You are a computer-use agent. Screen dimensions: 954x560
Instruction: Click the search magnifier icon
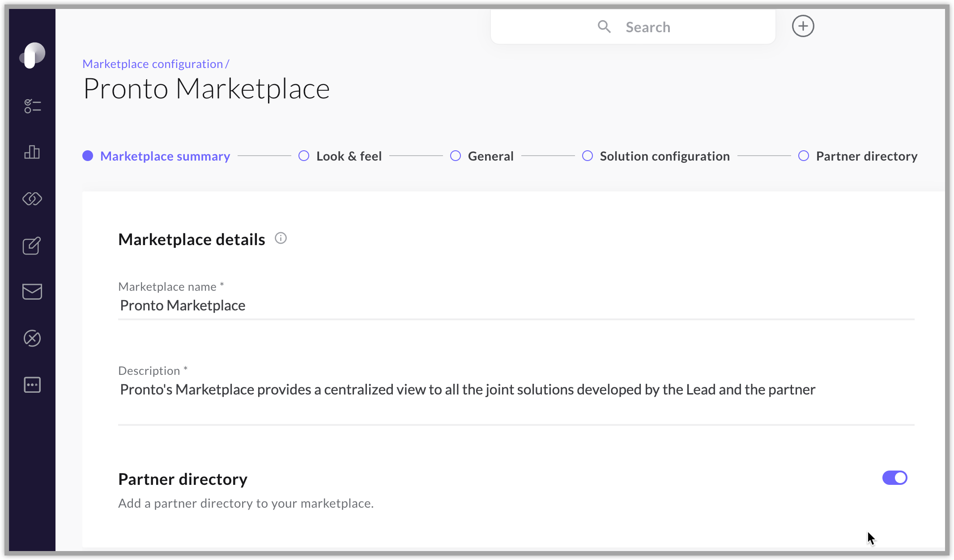coord(604,27)
